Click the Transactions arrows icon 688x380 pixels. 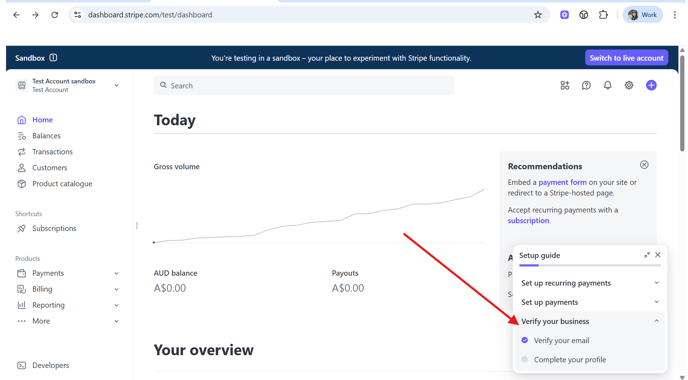[x=22, y=152]
